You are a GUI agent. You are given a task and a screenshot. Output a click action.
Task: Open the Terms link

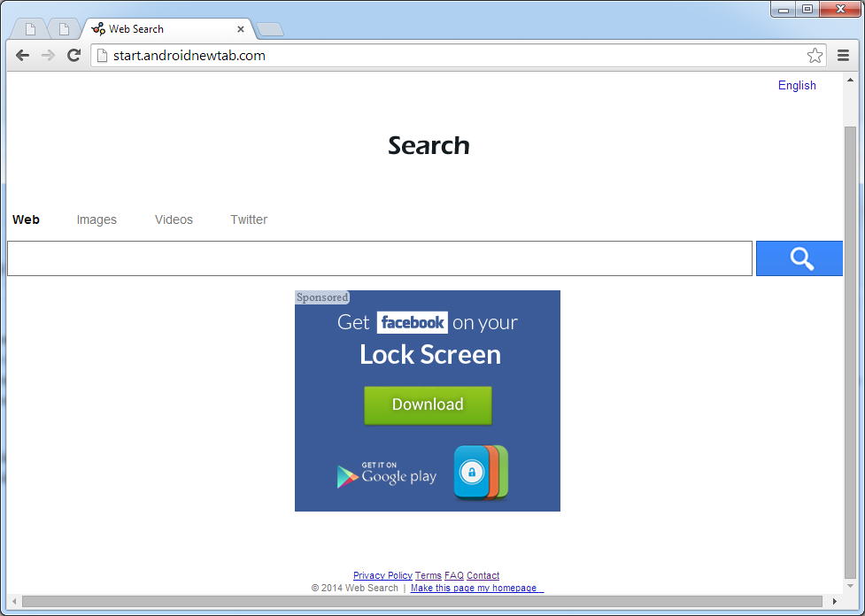coord(429,575)
